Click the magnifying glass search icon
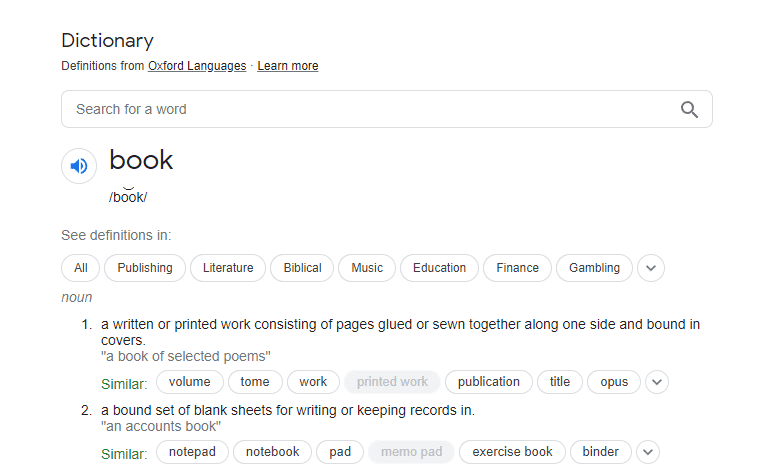 (689, 110)
